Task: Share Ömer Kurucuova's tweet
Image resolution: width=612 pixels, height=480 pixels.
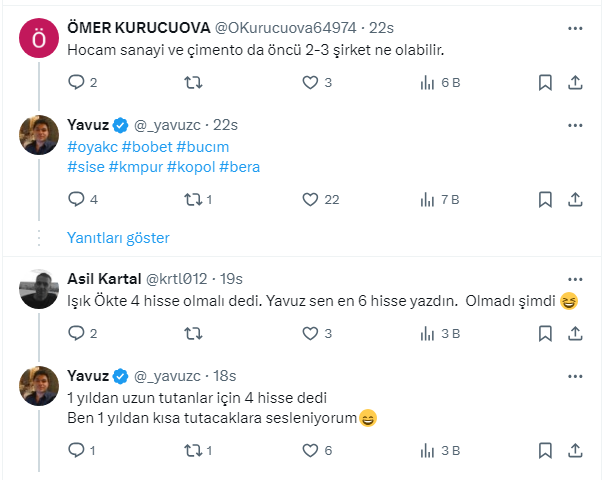Action: click(575, 83)
